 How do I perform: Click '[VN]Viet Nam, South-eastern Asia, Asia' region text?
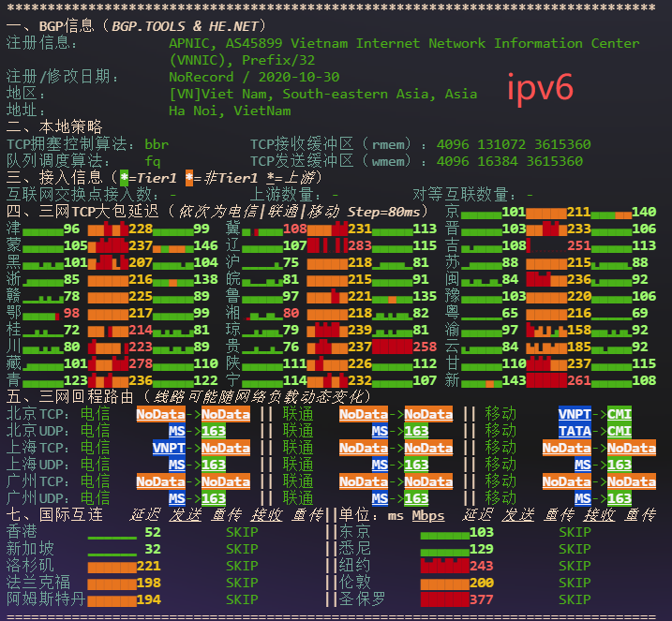pyautogui.click(x=323, y=94)
